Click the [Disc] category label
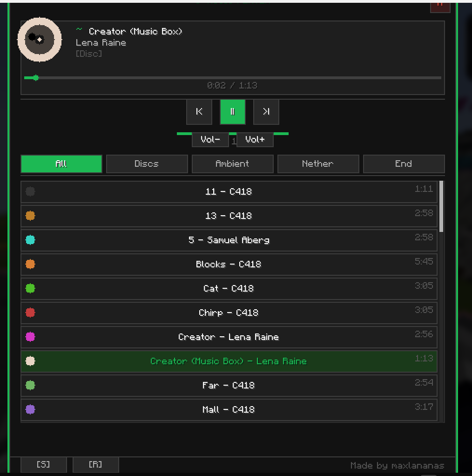Viewport: 472px width, 476px height. coord(89,54)
